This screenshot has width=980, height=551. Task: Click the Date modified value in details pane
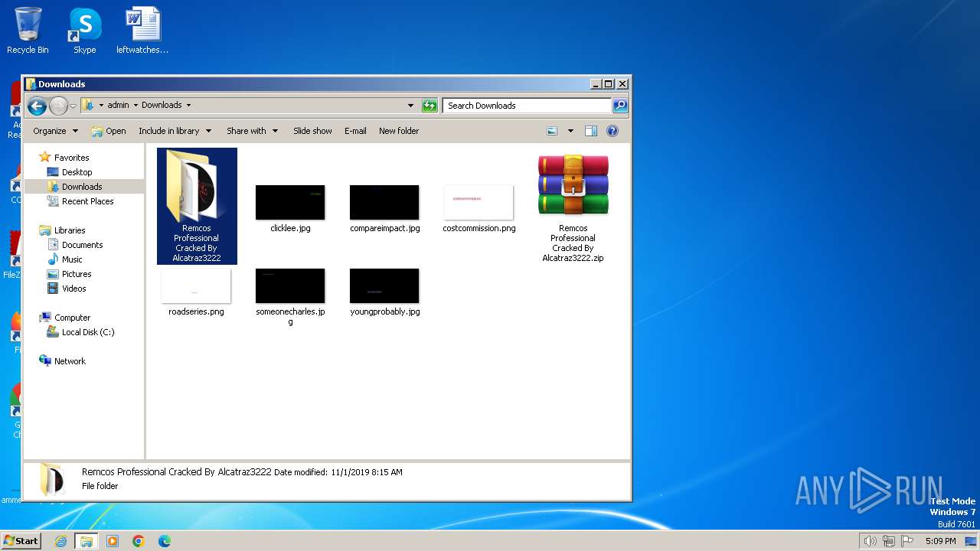click(x=367, y=472)
